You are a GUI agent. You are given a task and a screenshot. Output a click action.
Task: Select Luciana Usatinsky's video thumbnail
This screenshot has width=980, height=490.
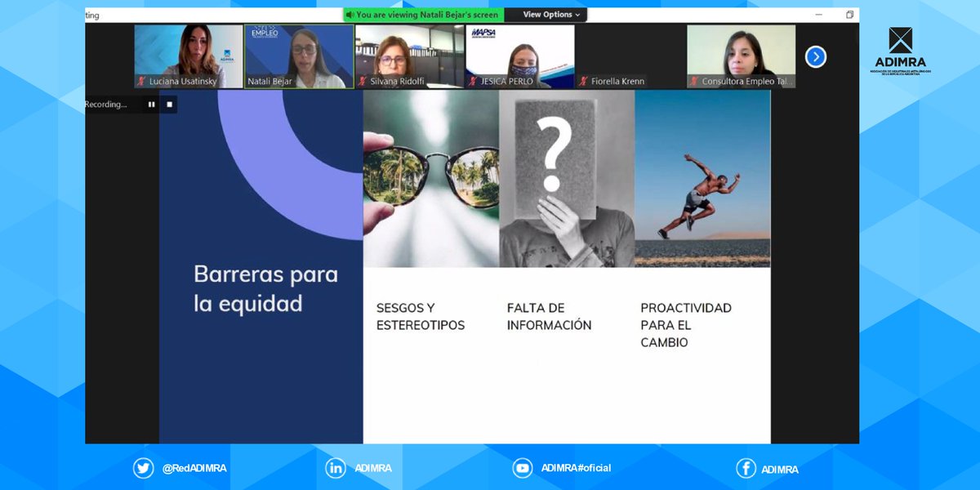click(x=189, y=56)
